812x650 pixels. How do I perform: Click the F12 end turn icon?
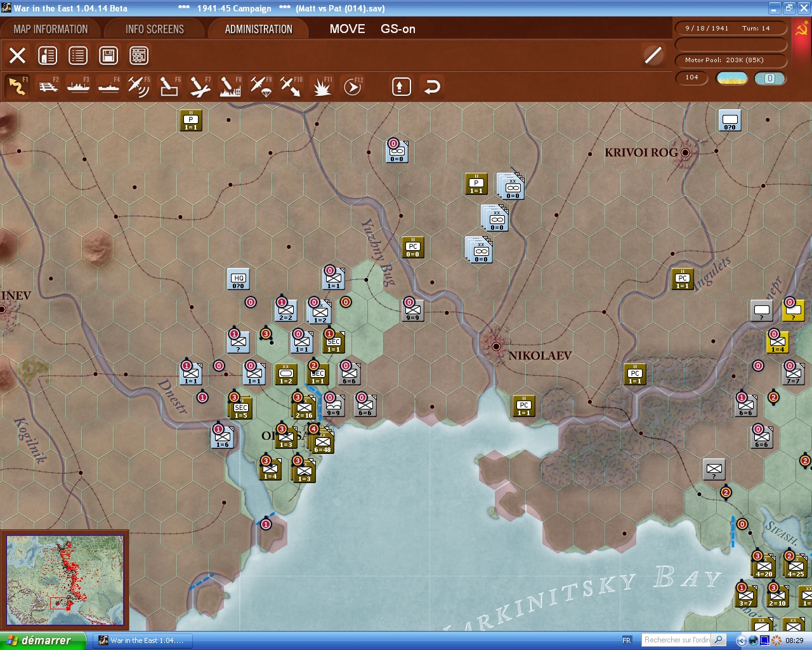click(353, 86)
